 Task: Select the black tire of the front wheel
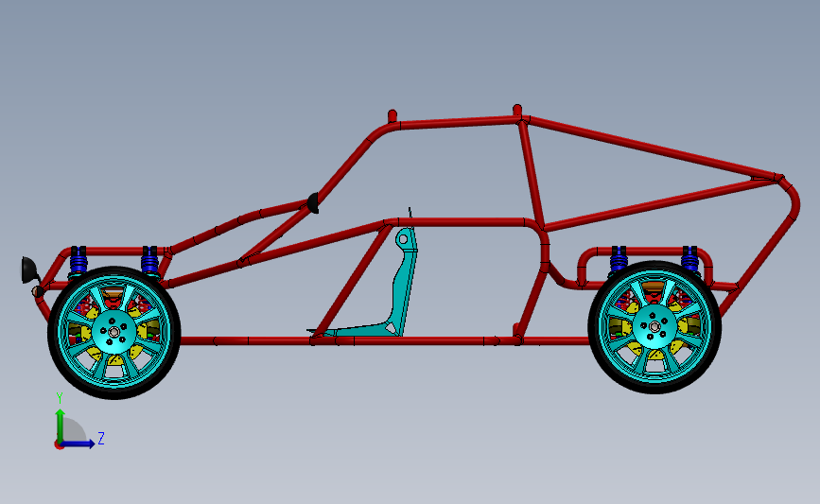tap(114, 391)
